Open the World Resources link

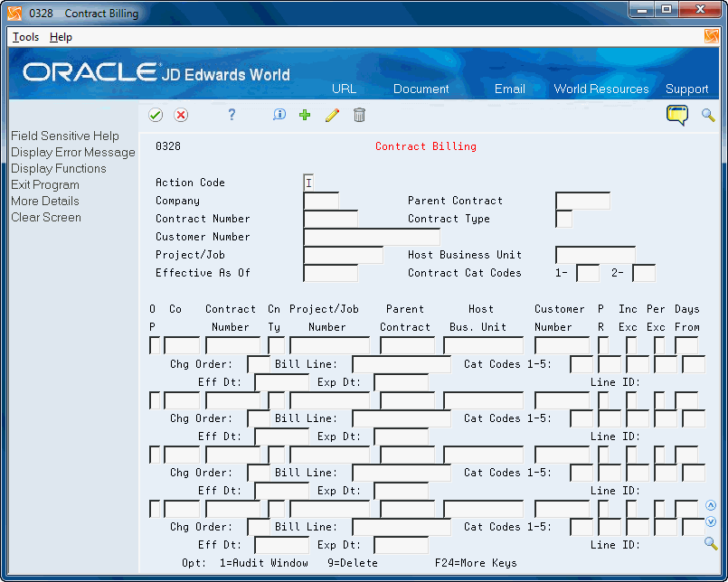point(601,89)
